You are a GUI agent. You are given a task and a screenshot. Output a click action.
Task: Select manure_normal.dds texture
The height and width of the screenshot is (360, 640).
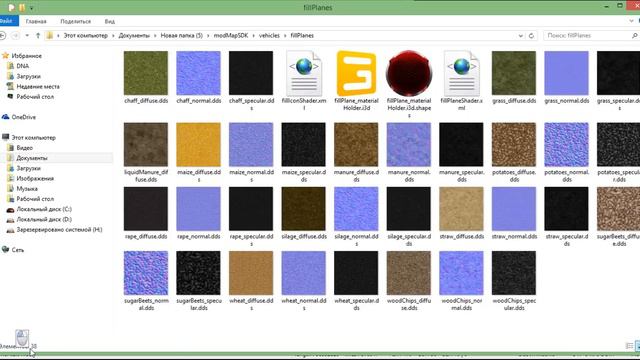[x=409, y=144]
